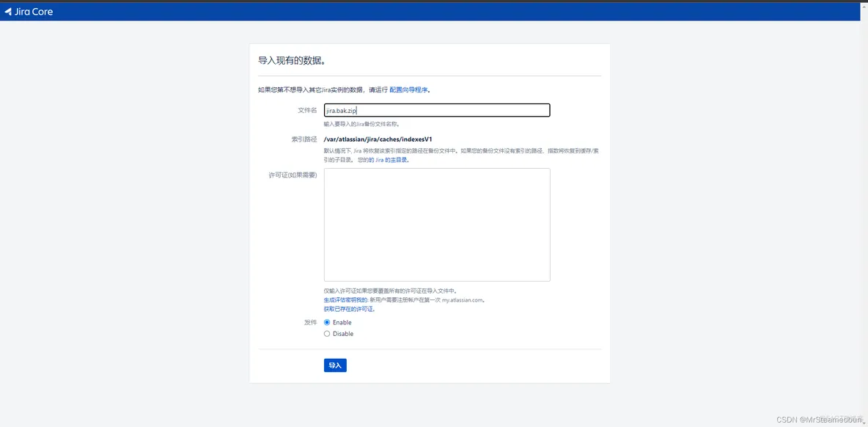
Task: Open the 生成评估密钥我的 link
Action: click(x=345, y=300)
